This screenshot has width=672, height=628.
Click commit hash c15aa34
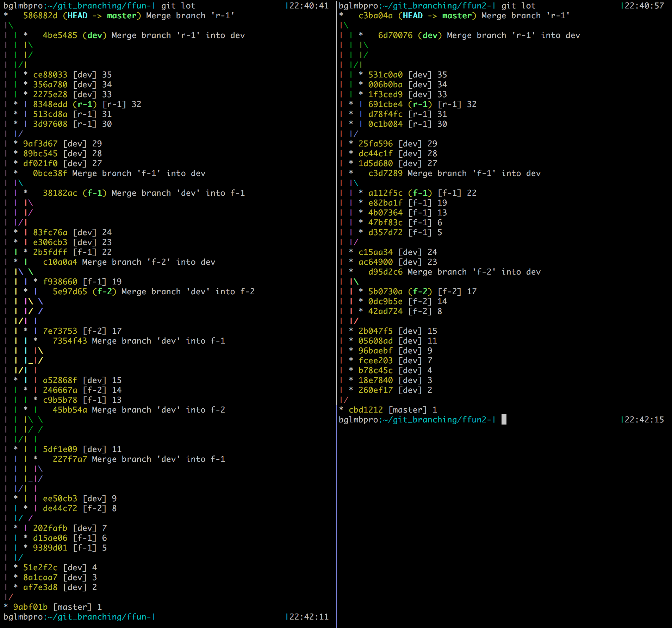[x=375, y=252]
